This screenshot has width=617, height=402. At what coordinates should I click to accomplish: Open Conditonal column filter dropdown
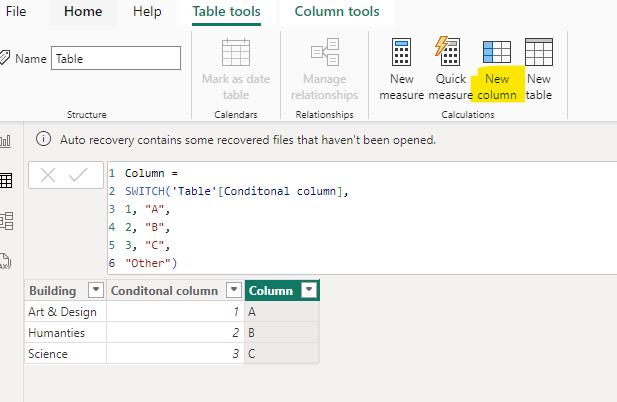(234, 290)
